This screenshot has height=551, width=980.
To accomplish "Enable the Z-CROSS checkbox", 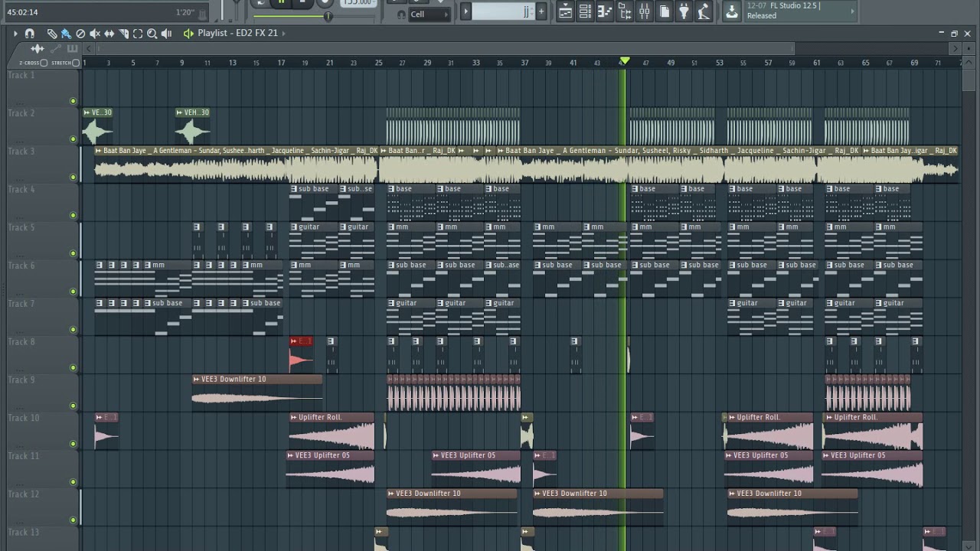I will click(x=44, y=63).
